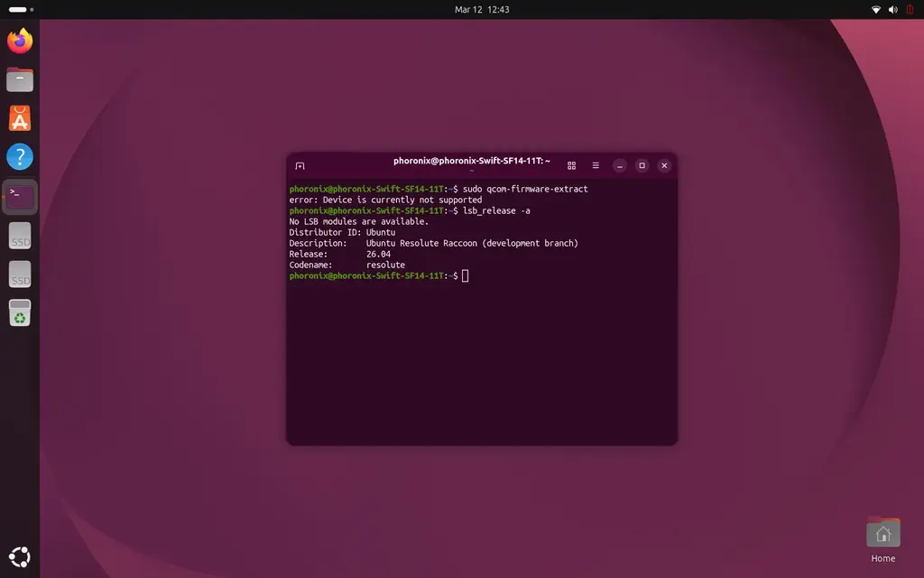Image resolution: width=924 pixels, height=578 pixels.
Task: Open the Files application from the dock
Action: click(x=19, y=79)
